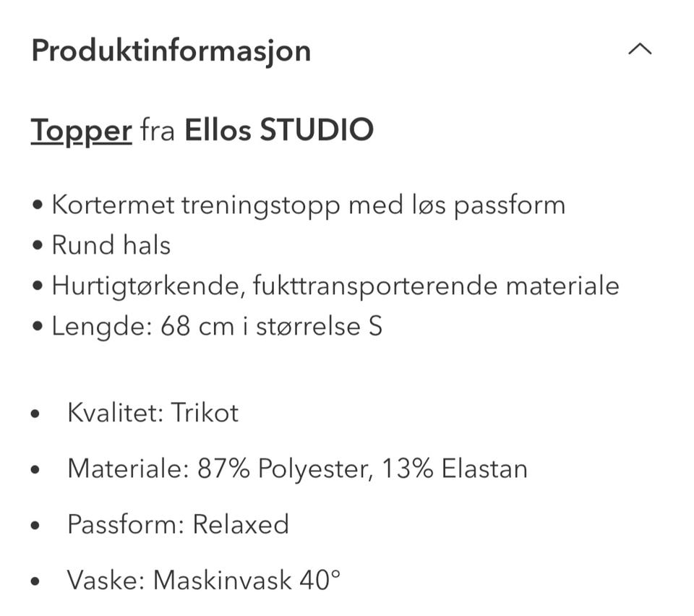Click the 'Kvalitet:' label
This screenshot has width=694, height=616.
[x=108, y=413]
